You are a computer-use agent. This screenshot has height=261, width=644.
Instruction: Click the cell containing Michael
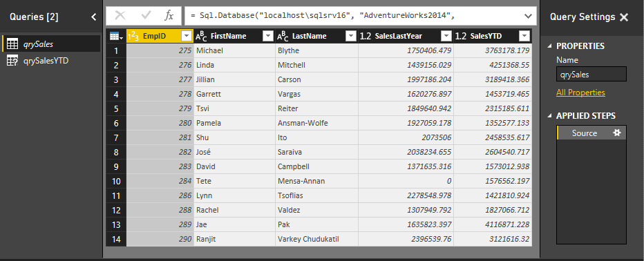pos(234,50)
